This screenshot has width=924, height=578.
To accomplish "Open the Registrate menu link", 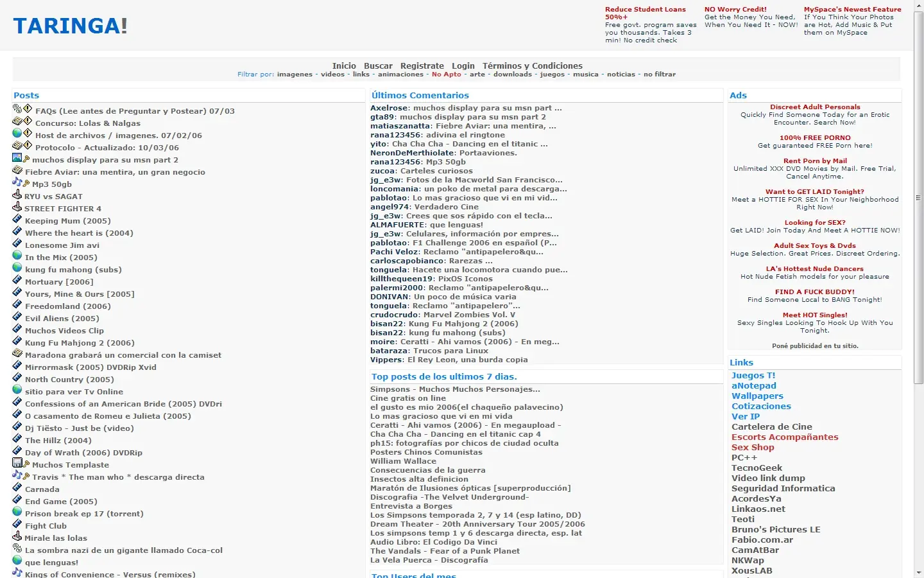I will pyautogui.click(x=422, y=66).
